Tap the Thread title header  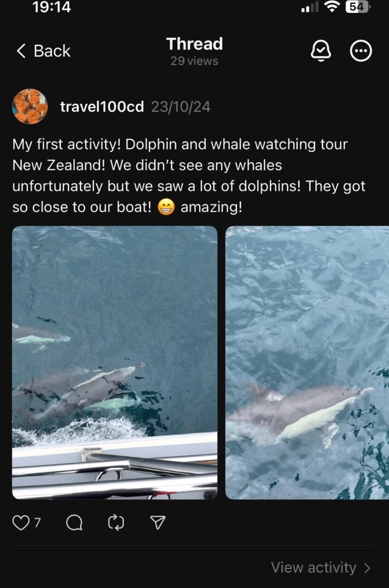(x=194, y=44)
